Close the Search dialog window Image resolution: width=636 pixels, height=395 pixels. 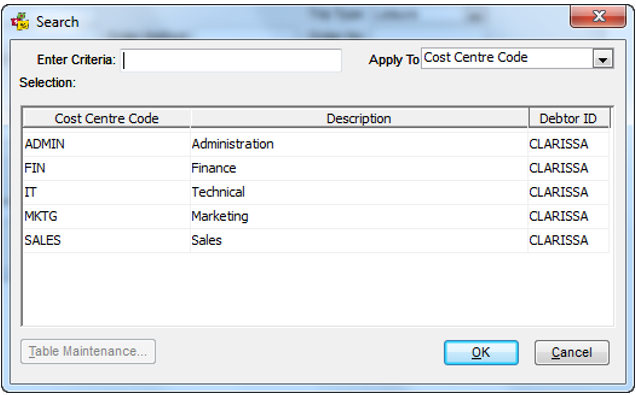pyautogui.click(x=598, y=17)
